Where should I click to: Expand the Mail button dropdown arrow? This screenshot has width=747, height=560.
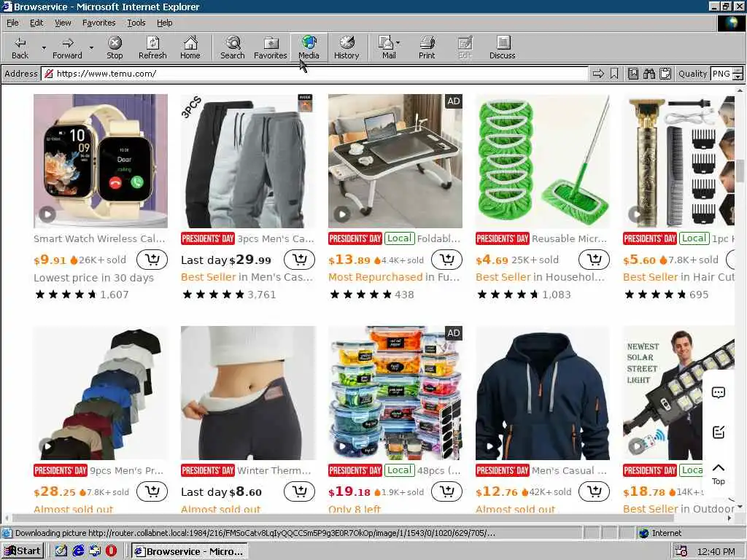398,43
